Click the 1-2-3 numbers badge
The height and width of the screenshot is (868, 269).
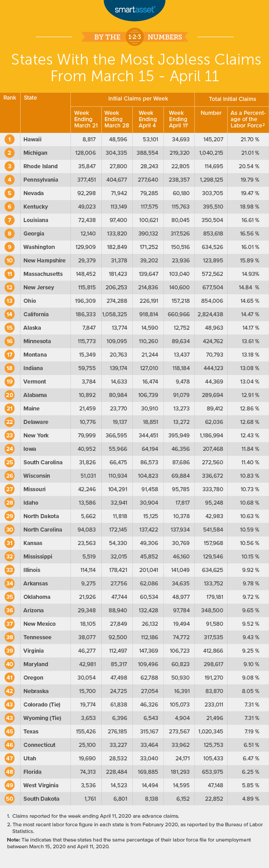135,37
